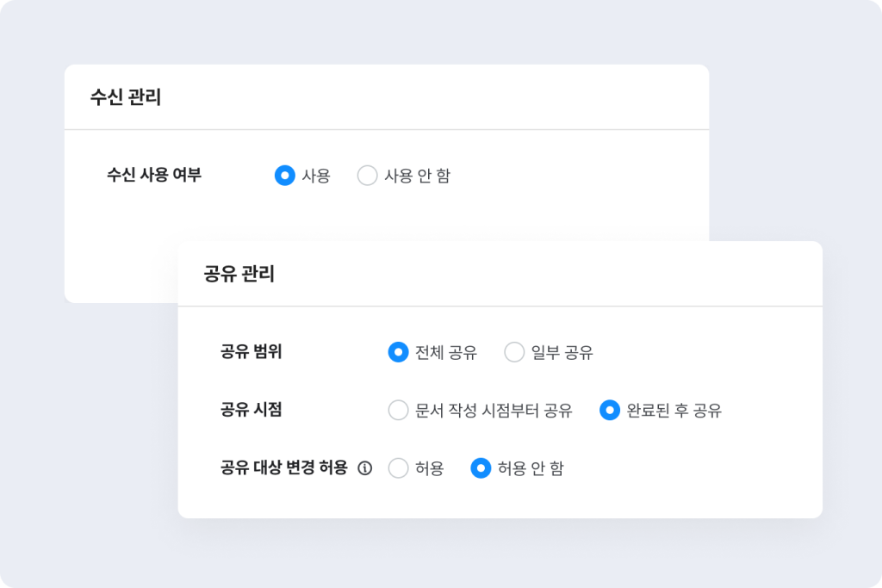Pick the '문서 작성 시점부터 공유' radio circle
The image size is (882, 588).
(x=398, y=411)
